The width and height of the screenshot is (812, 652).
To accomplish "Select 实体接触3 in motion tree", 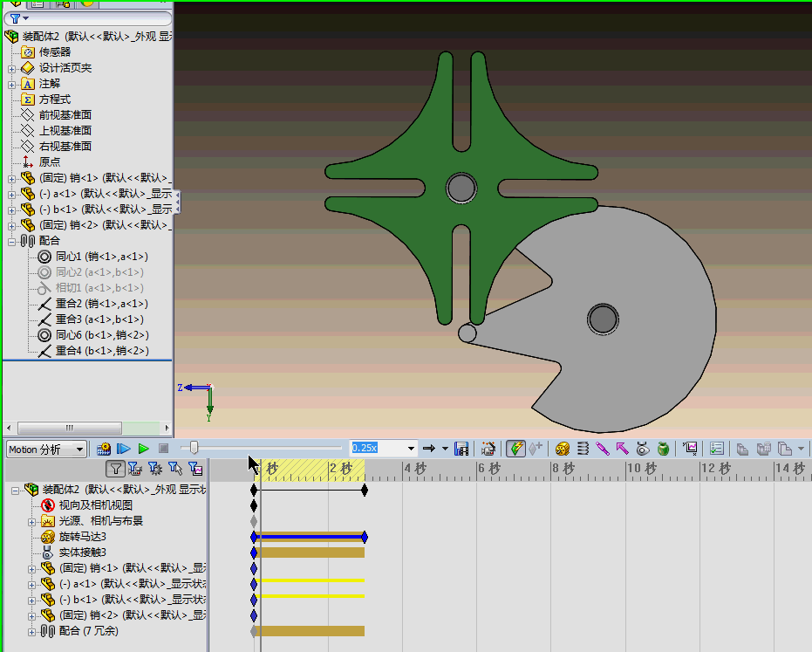I will click(83, 552).
